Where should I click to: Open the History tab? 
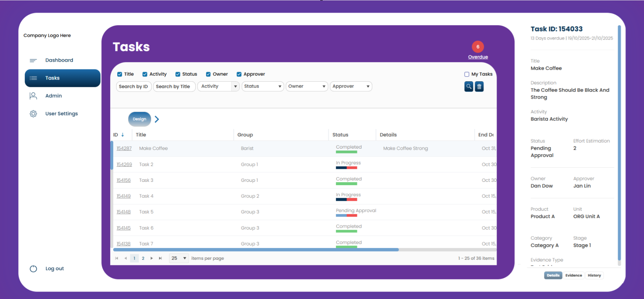[594, 275]
